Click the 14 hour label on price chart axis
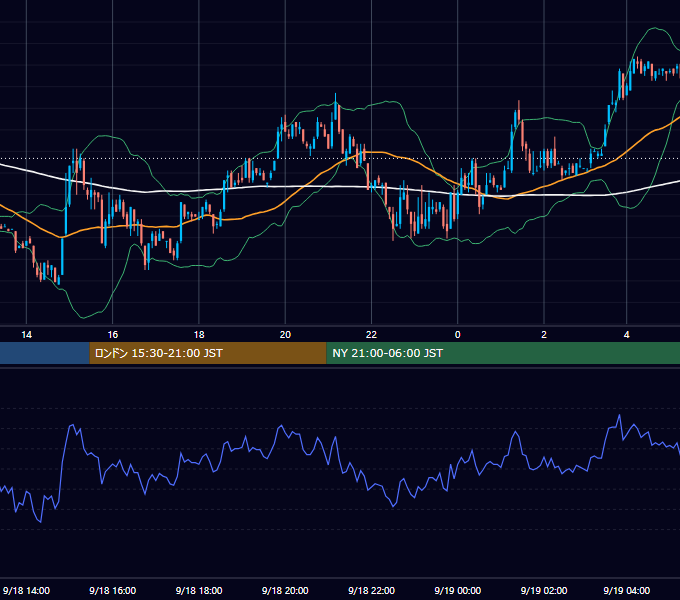 [26, 335]
